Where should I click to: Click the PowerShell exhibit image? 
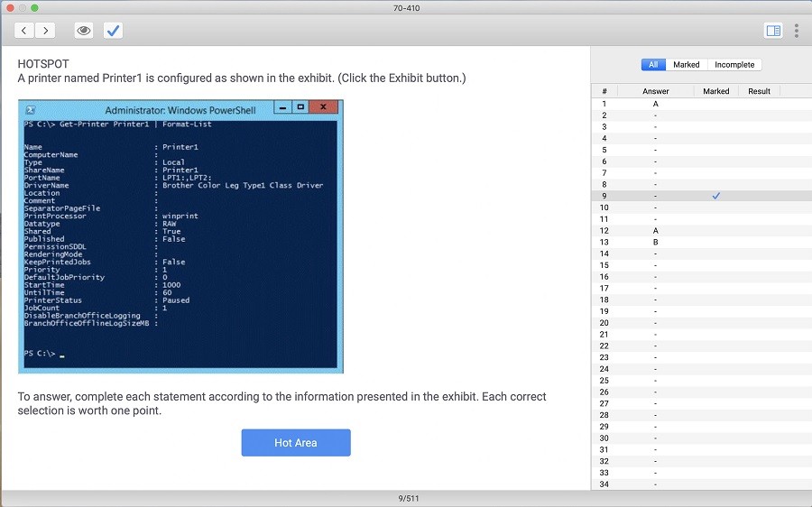point(180,236)
